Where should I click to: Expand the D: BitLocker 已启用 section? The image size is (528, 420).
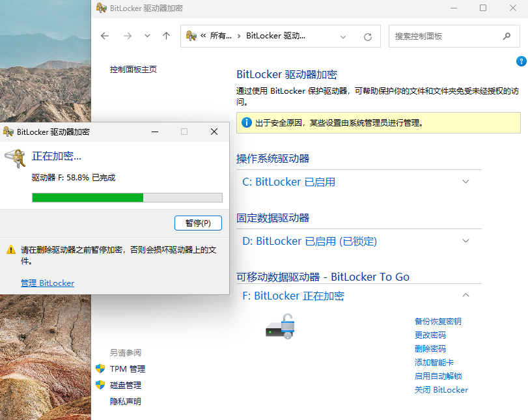pyautogui.click(x=465, y=240)
